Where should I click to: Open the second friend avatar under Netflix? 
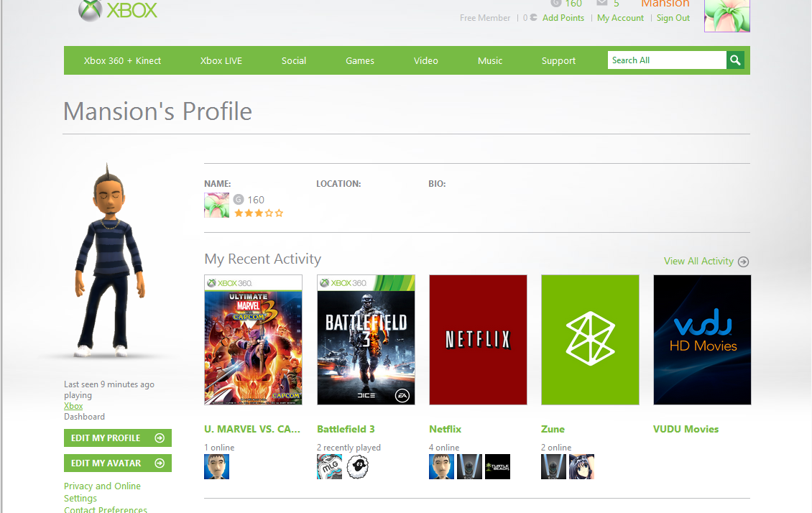470,466
